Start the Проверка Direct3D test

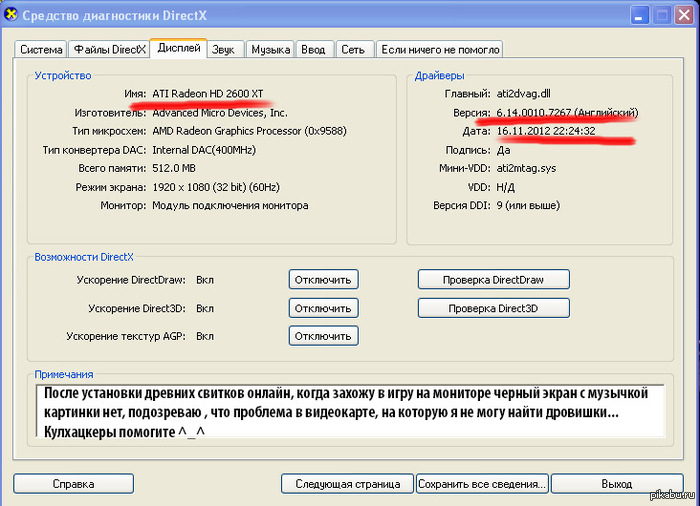click(492, 308)
